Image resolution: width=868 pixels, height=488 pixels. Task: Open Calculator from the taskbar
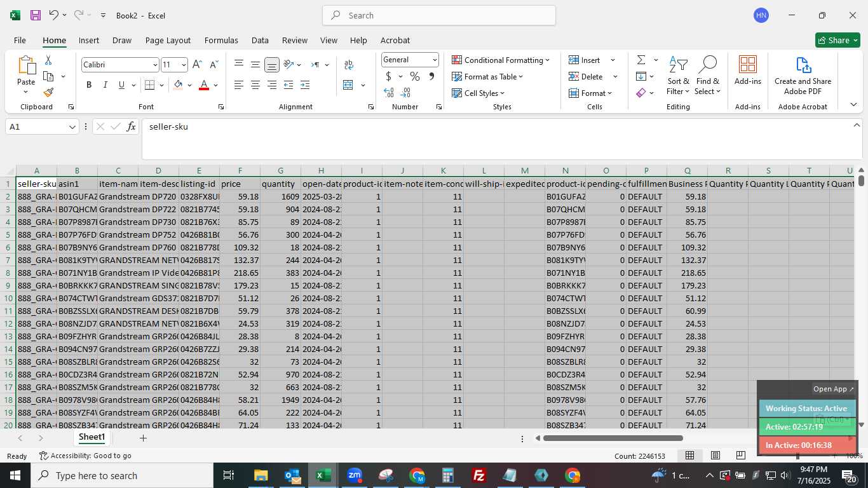click(448, 475)
